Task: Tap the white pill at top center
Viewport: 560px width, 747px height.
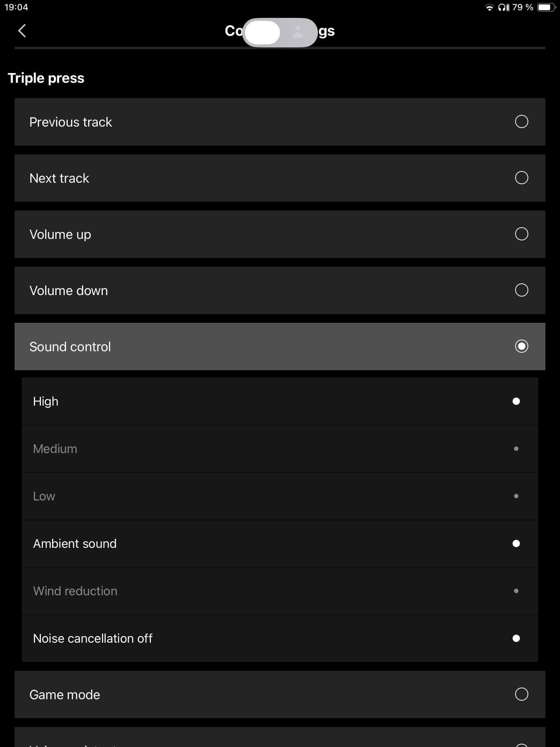Action: [262, 32]
